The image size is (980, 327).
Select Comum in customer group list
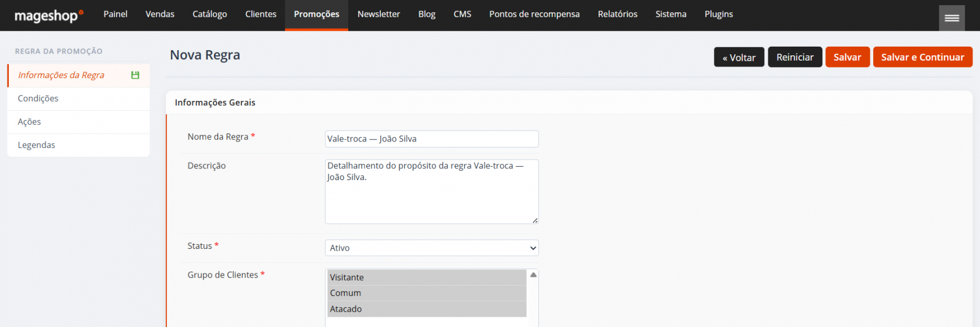pyautogui.click(x=426, y=293)
